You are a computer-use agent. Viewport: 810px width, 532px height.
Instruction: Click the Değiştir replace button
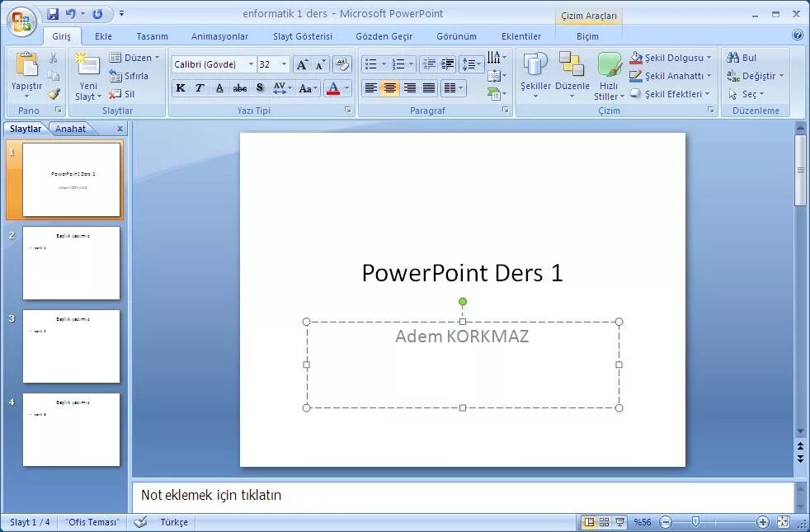[756, 76]
